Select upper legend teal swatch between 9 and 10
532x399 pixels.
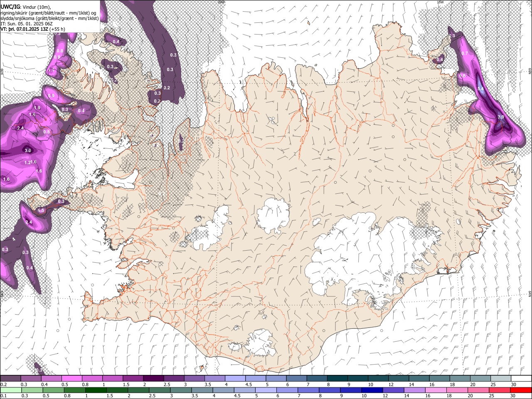(358, 378)
